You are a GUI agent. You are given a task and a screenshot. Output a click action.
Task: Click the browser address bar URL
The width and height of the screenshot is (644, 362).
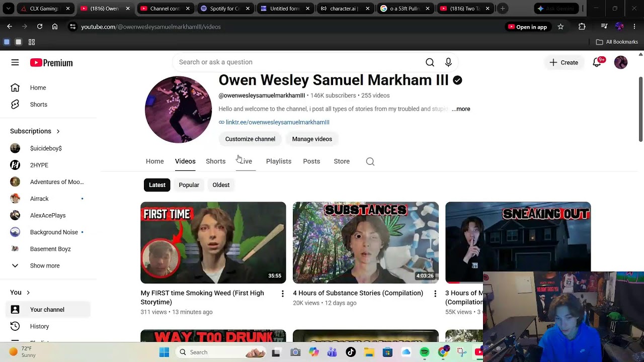(151, 27)
